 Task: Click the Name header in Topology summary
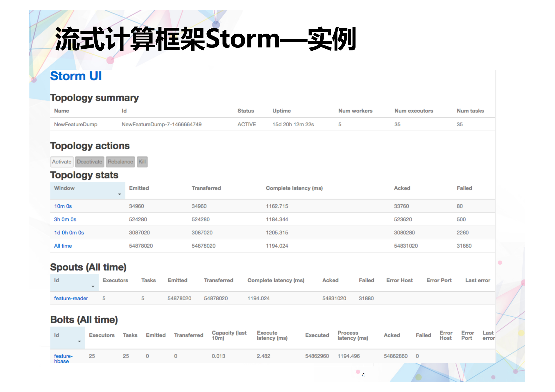[61, 111]
